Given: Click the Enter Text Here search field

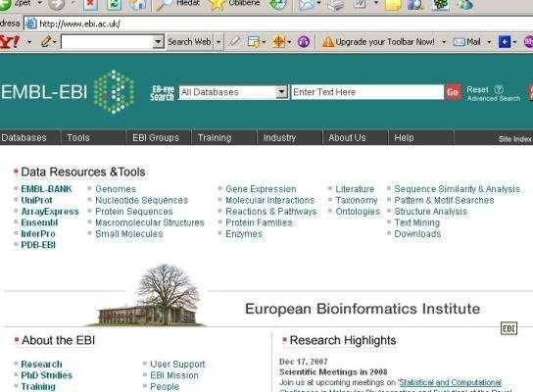Looking at the screenshot, I should coord(367,92).
